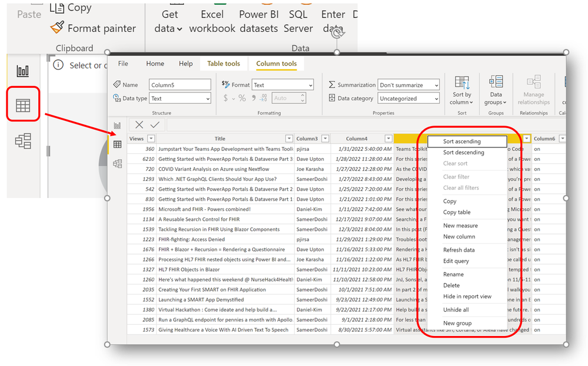
Task: Choose Sort descending from context menu
Action: 467,153
